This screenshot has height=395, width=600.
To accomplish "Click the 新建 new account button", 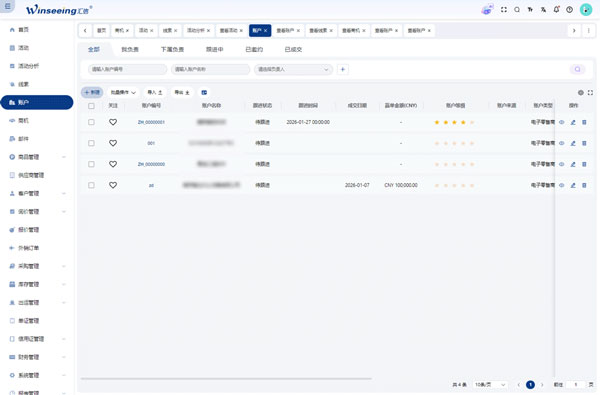I will pos(92,92).
